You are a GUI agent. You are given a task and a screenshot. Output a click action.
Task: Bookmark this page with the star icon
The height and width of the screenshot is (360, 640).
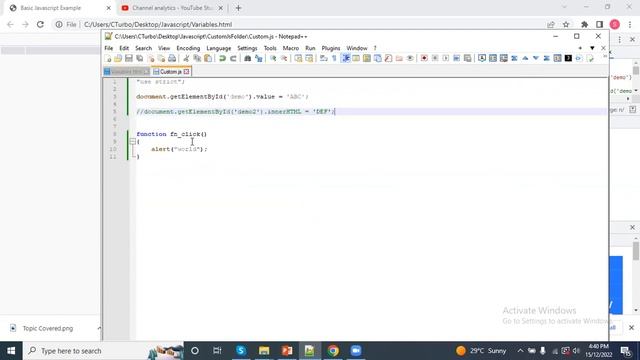(566, 24)
